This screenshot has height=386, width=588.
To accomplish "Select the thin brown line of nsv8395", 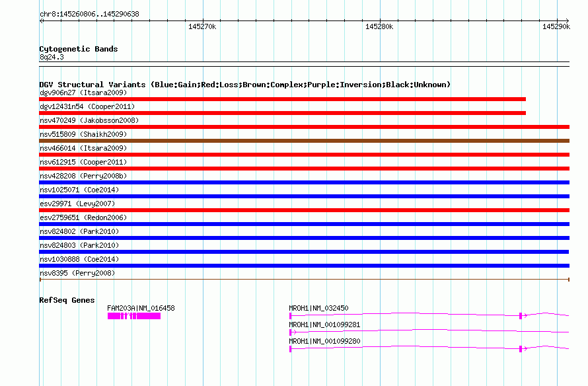I will (x=304, y=280).
